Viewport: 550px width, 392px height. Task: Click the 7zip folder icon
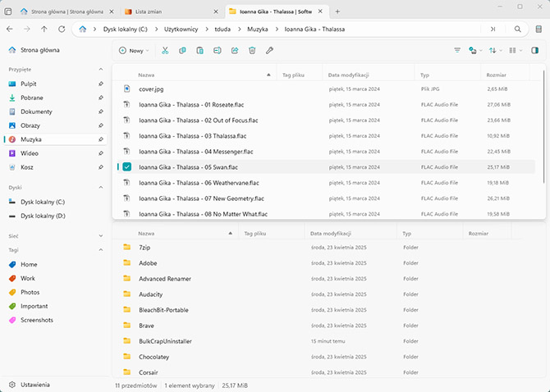click(127, 248)
